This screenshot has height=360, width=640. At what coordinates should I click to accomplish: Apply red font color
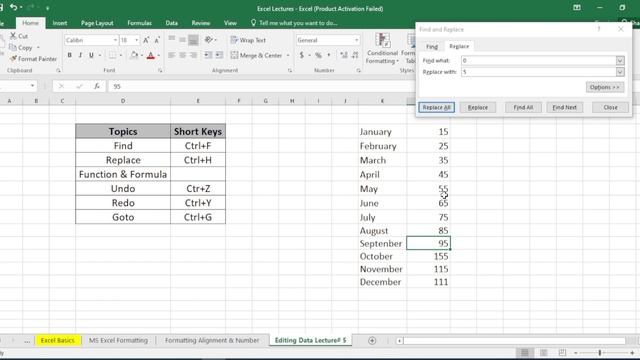151,55
